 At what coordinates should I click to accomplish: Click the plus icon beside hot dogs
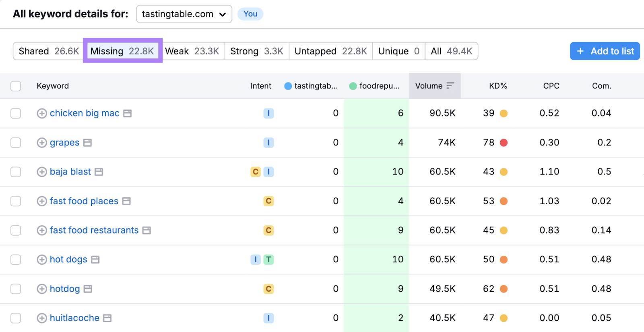(x=42, y=259)
